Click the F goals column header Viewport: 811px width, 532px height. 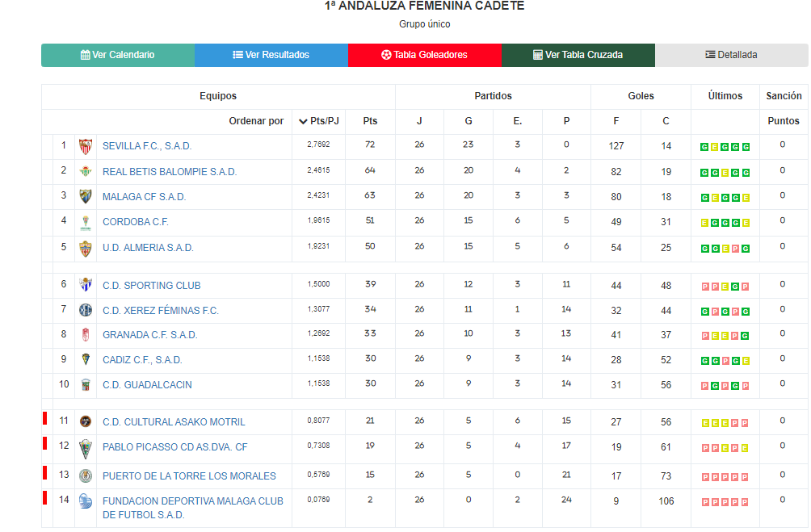pyautogui.click(x=616, y=121)
